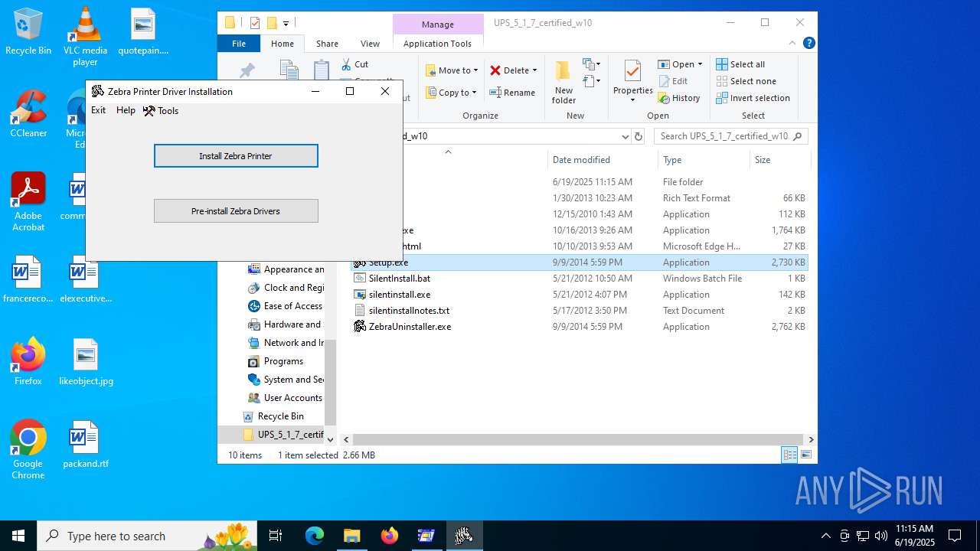Screen dimensions: 980x551
Task: Open Adobe Acrobat desktop icon
Action: 28,202
